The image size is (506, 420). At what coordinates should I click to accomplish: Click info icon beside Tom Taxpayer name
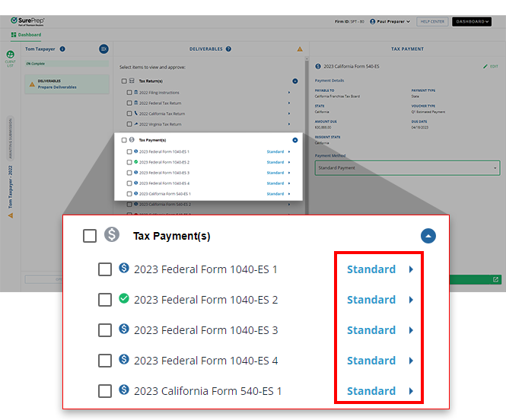(62, 49)
